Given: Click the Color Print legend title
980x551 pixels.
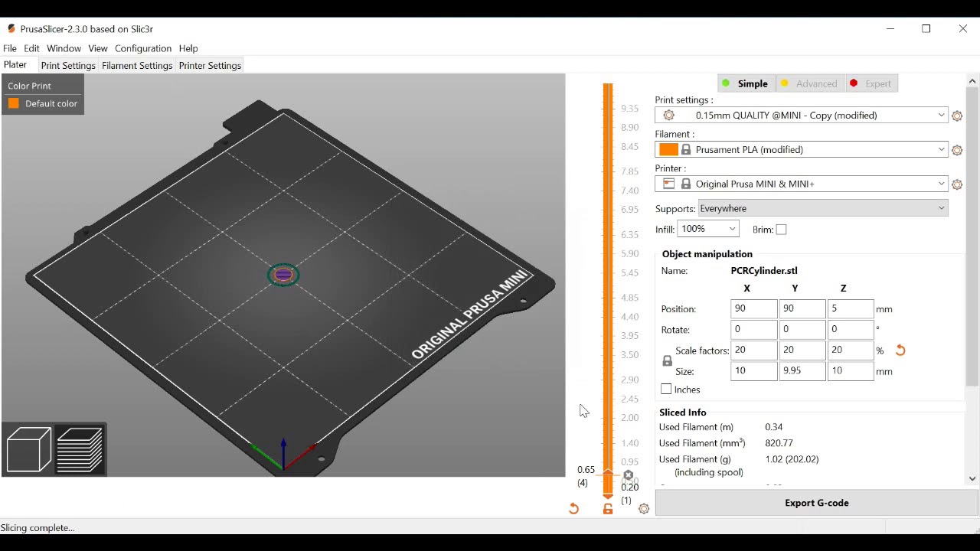Looking at the screenshot, I should 30,86.
